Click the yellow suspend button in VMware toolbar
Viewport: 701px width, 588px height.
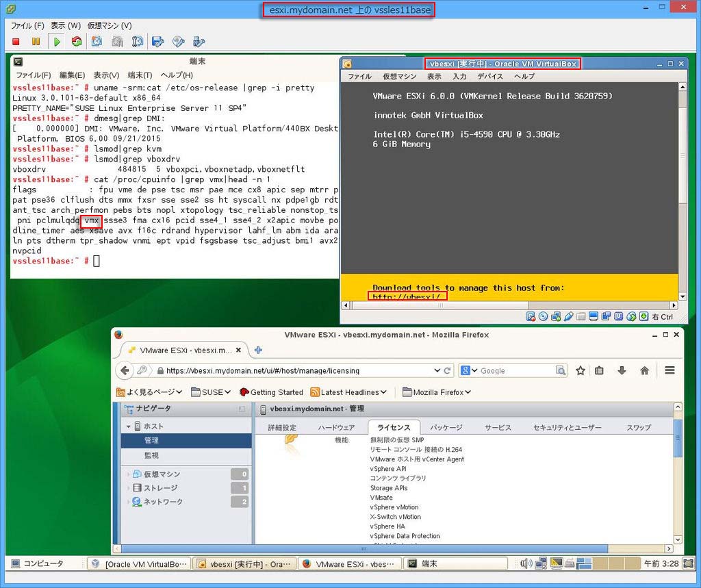pos(36,42)
